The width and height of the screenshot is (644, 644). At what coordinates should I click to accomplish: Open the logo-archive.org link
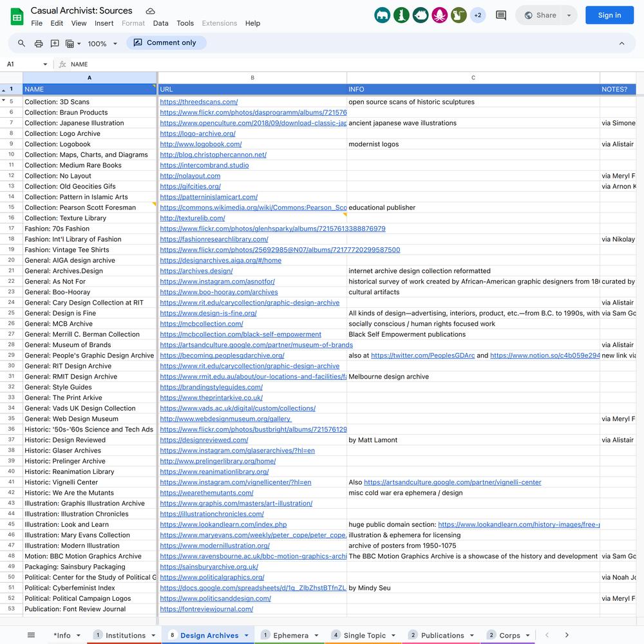click(198, 133)
